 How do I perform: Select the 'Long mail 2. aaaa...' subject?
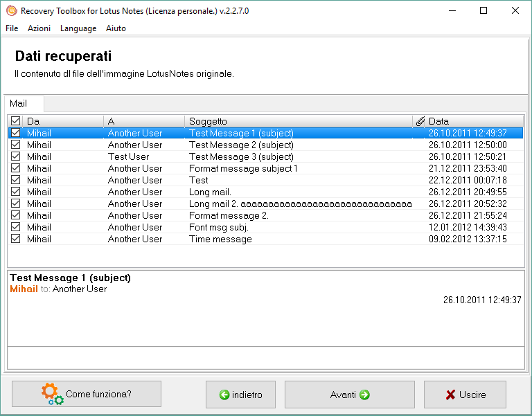click(x=301, y=204)
